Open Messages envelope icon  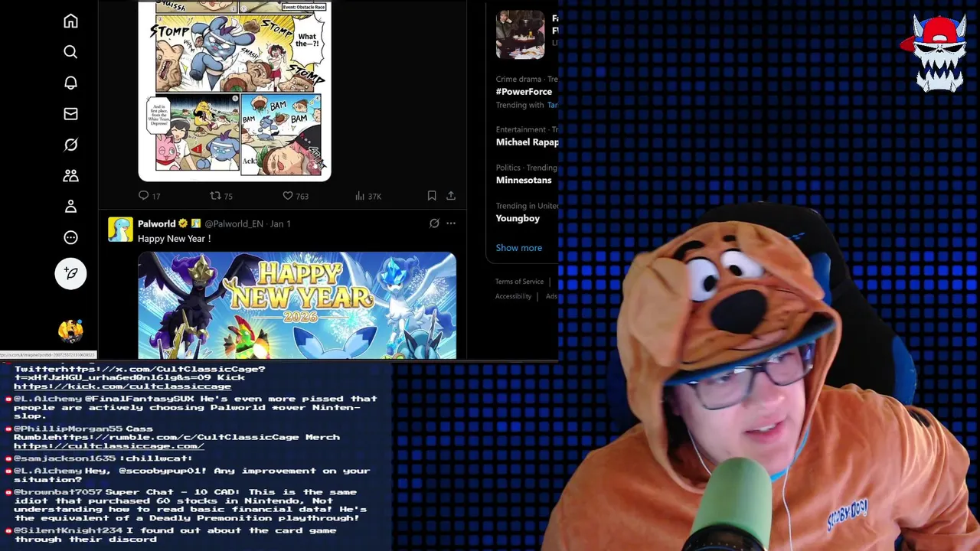(x=70, y=114)
